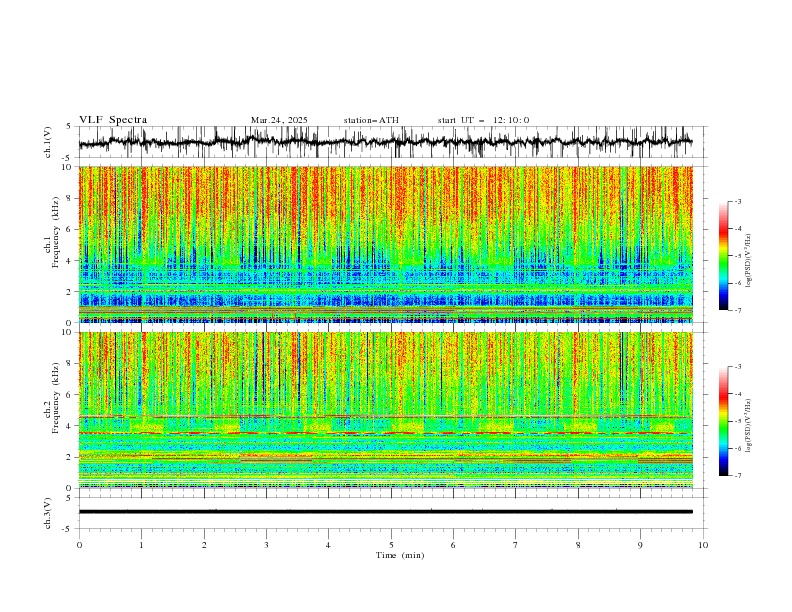The width and height of the screenshot is (792, 612).
Task: Click the 'ch.3(V)' waveform axis label
Action: [x=48, y=513]
